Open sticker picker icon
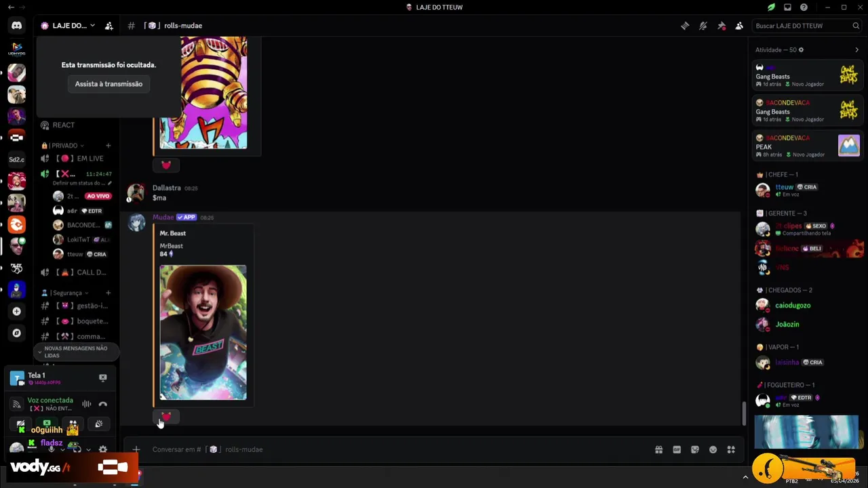 coord(695,449)
